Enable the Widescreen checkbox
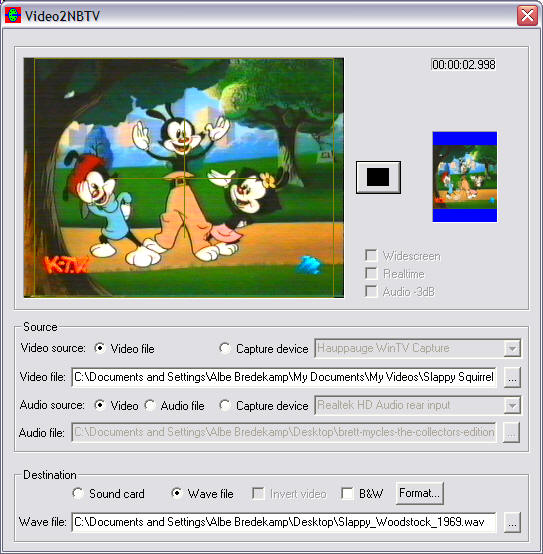This screenshot has width=543, height=554. point(371,255)
